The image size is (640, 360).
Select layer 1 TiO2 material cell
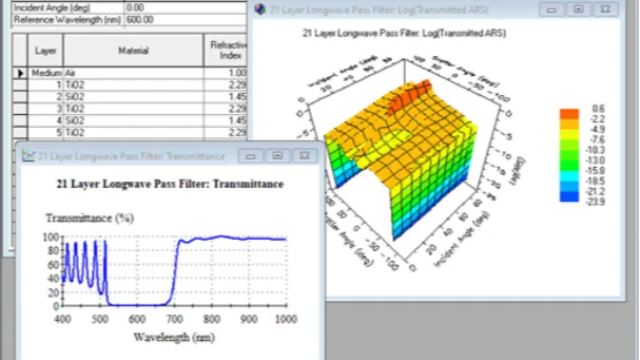tap(133, 85)
